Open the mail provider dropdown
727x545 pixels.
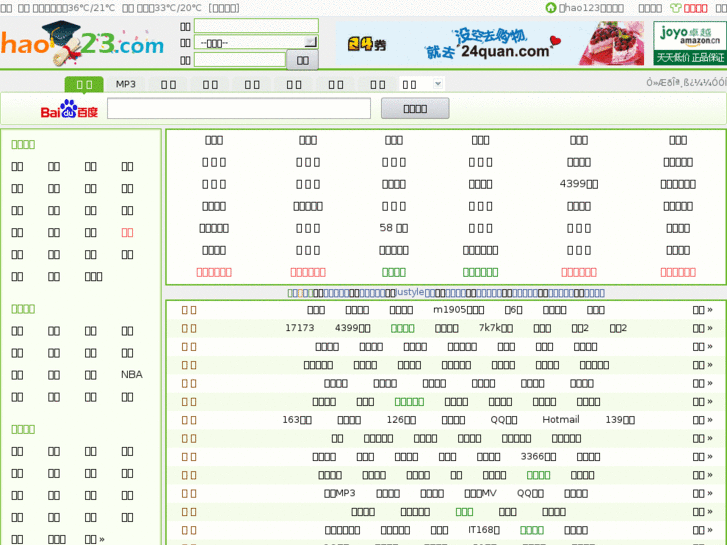coord(256,43)
